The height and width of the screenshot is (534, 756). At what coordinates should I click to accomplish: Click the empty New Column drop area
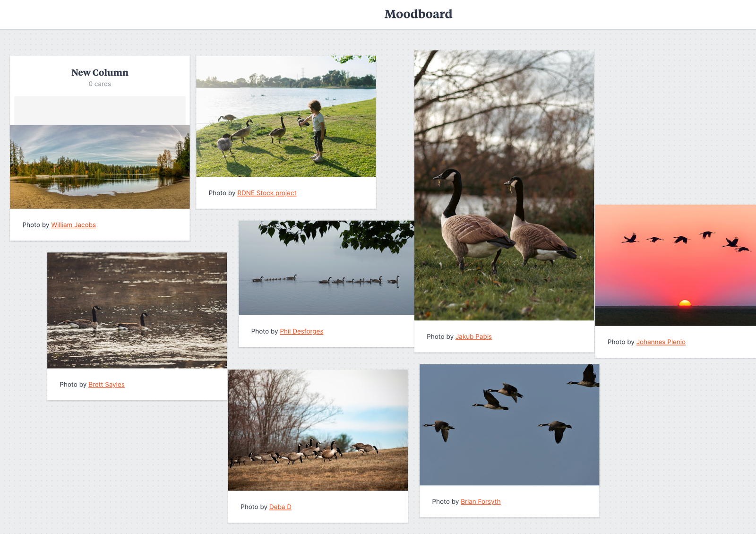coord(100,110)
